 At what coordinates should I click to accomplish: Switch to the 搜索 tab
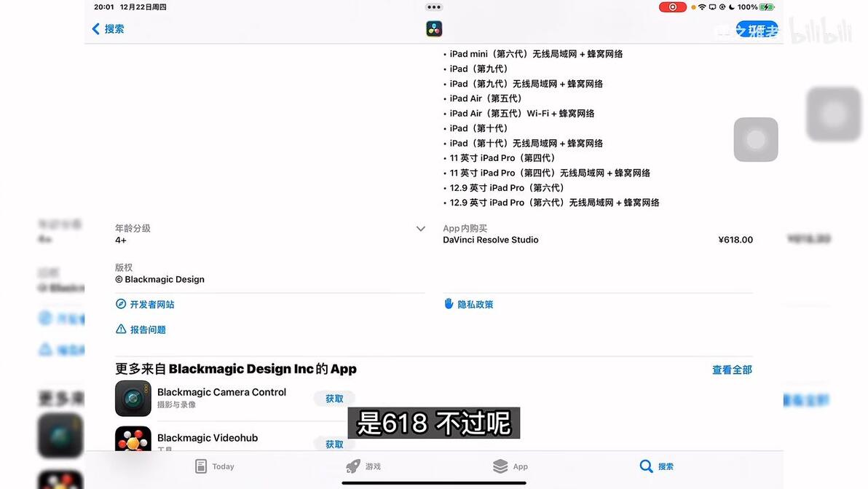[x=657, y=466]
